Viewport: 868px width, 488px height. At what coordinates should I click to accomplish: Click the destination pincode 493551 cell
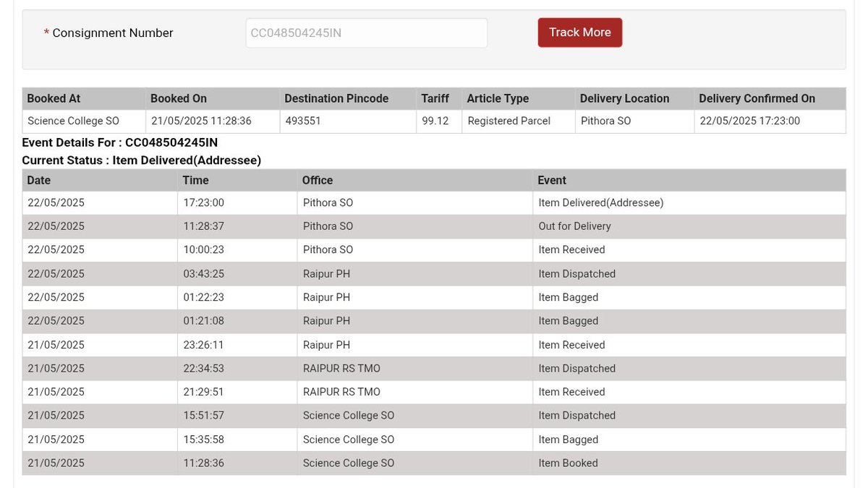(x=348, y=121)
